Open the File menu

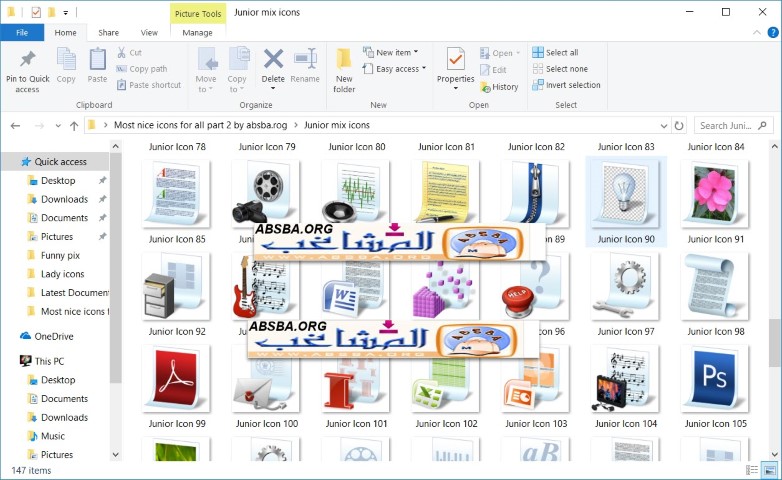point(22,32)
